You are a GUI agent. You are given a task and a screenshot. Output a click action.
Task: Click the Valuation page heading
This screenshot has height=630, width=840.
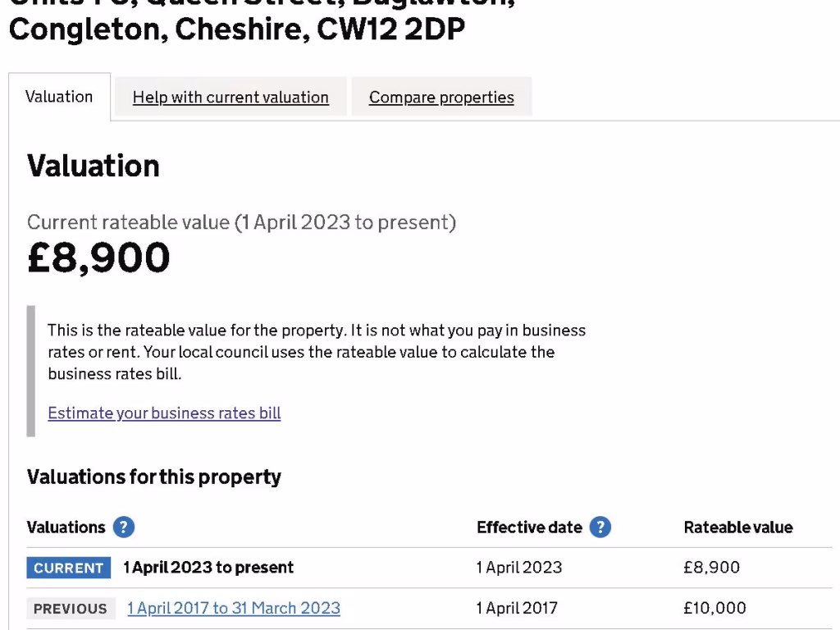coord(94,167)
